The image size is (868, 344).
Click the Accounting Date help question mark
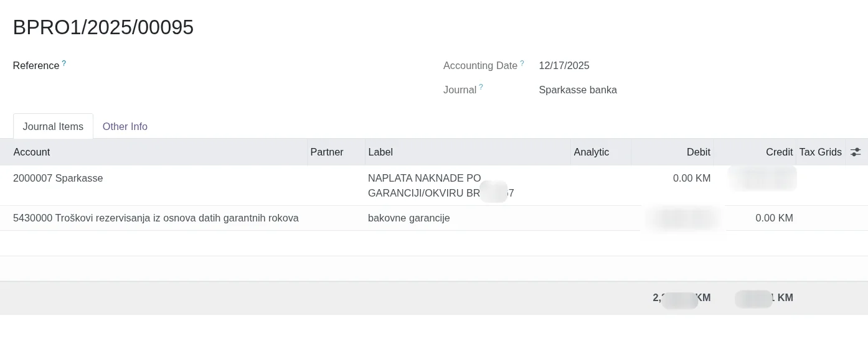pos(522,63)
